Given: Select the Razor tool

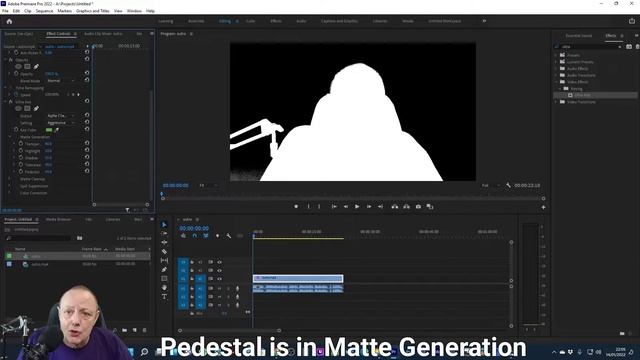Looking at the screenshot, I should pyautogui.click(x=164, y=251).
